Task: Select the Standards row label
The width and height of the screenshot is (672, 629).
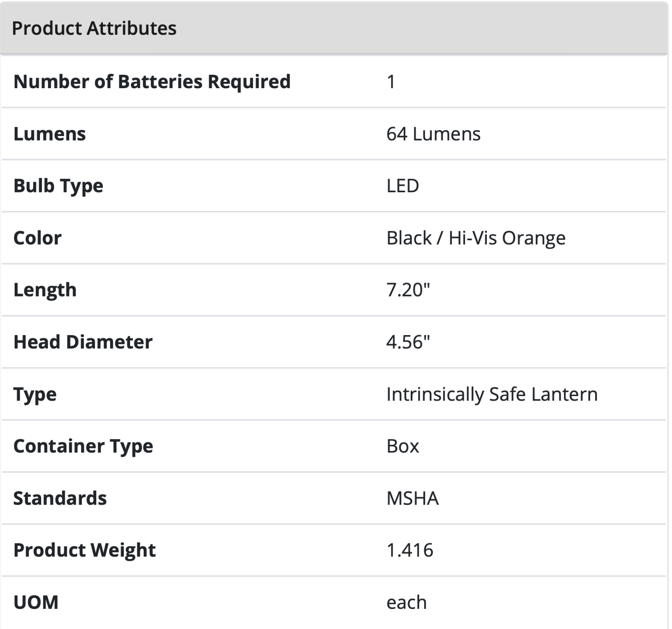Action: [60, 498]
